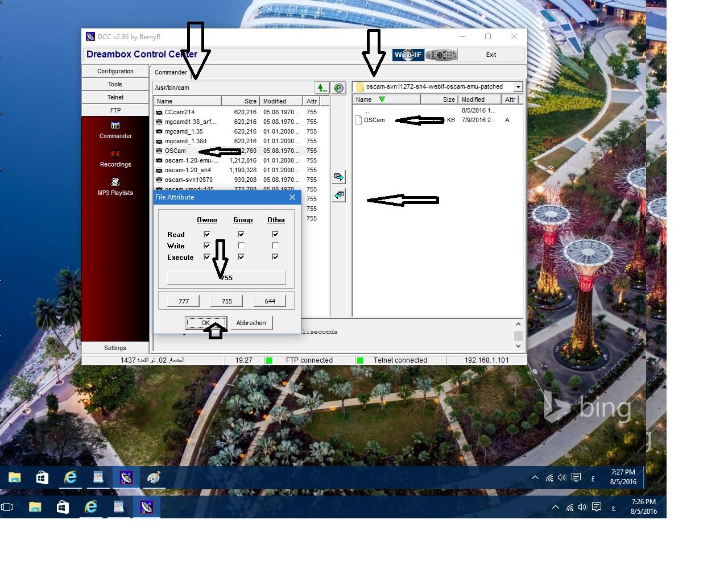728x582 pixels.
Task: Click the green sort triangle in Name header
Action: [382, 99]
